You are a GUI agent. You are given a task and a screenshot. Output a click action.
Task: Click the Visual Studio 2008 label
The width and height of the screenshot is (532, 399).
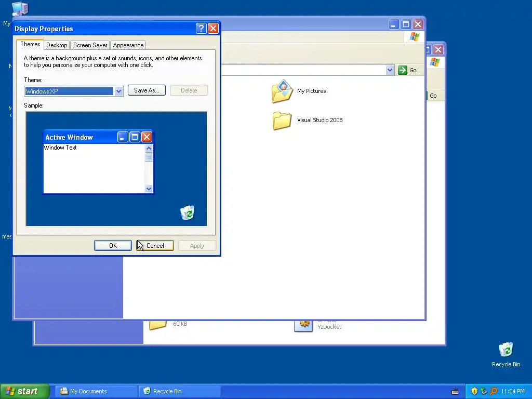(320, 120)
